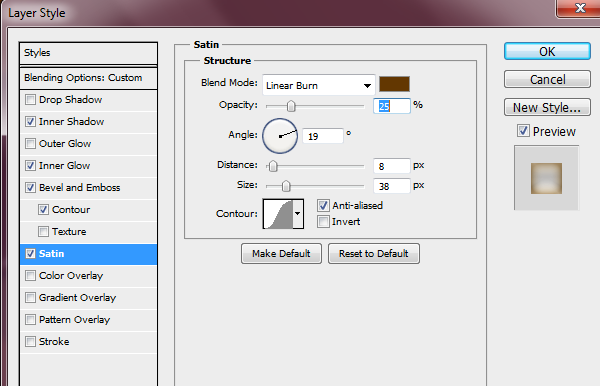
Task: Uncheck the Inner Shadow checkbox
Action: coord(30,122)
